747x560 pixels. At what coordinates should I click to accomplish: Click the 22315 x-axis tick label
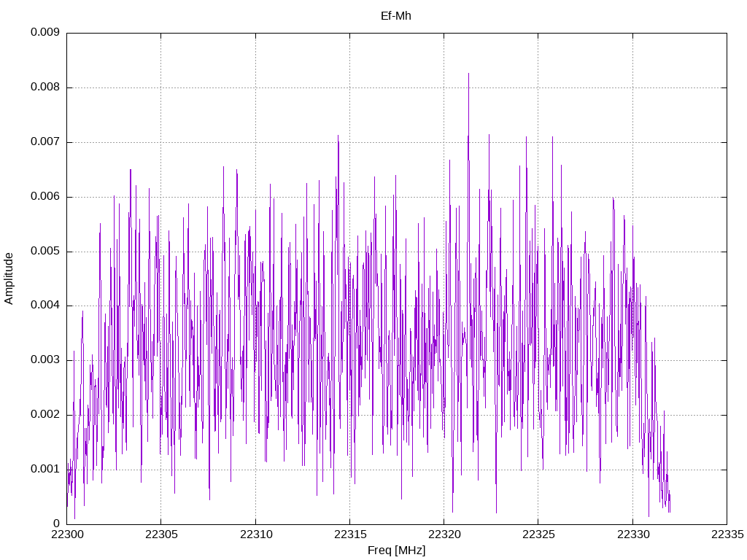pyautogui.click(x=350, y=534)
